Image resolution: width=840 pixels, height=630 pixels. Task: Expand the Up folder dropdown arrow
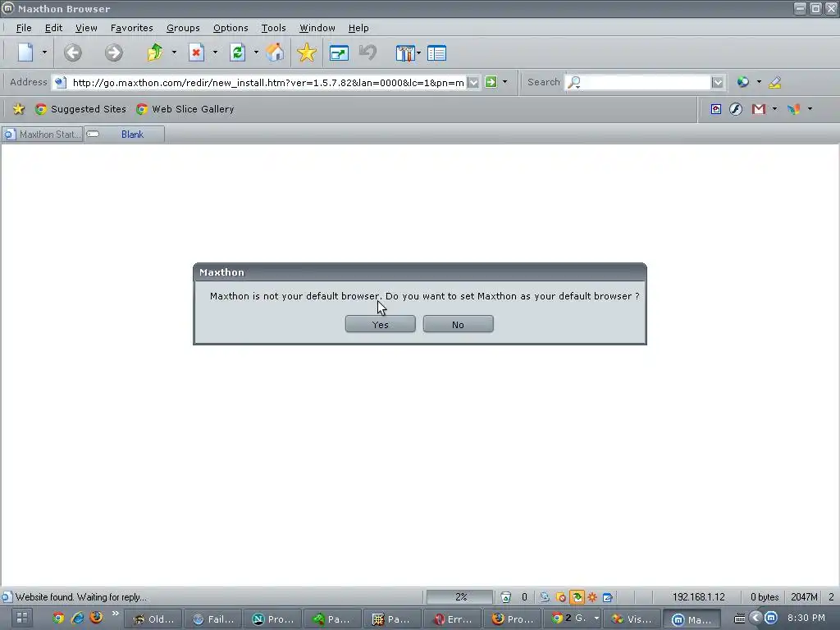[174, 52]
